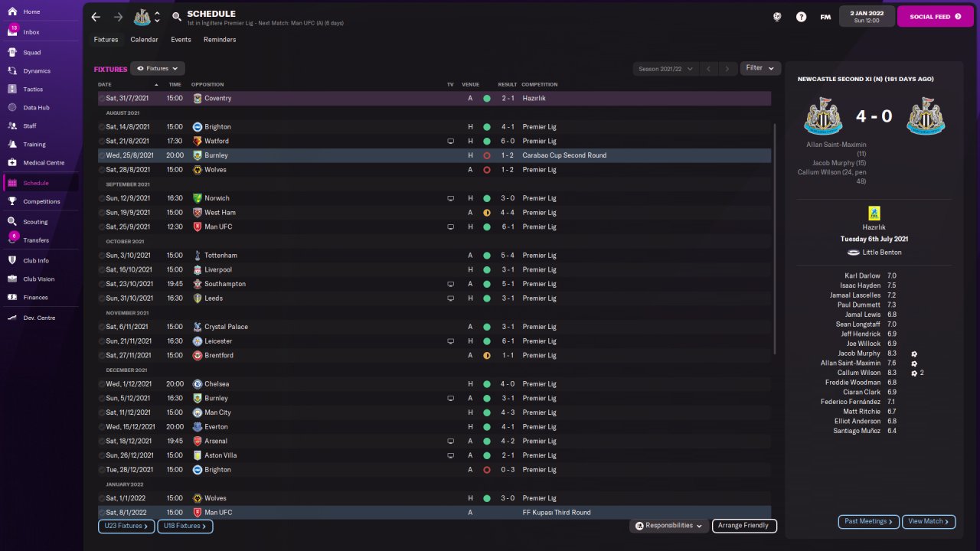The width and height of the screenshot is (980, 551).
Task: Open the Fixtures view dropdown
Action: [158, 68]
